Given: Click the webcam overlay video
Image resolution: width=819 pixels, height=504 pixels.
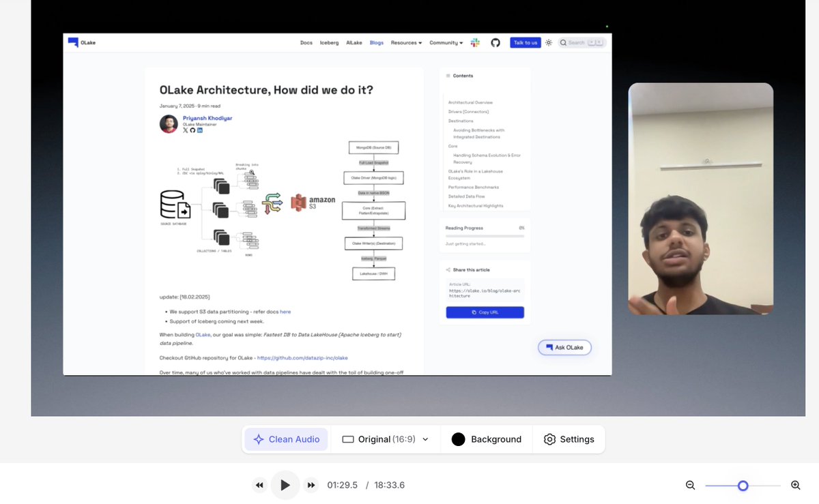Looking at the screenshot, I should pos(700,198).
